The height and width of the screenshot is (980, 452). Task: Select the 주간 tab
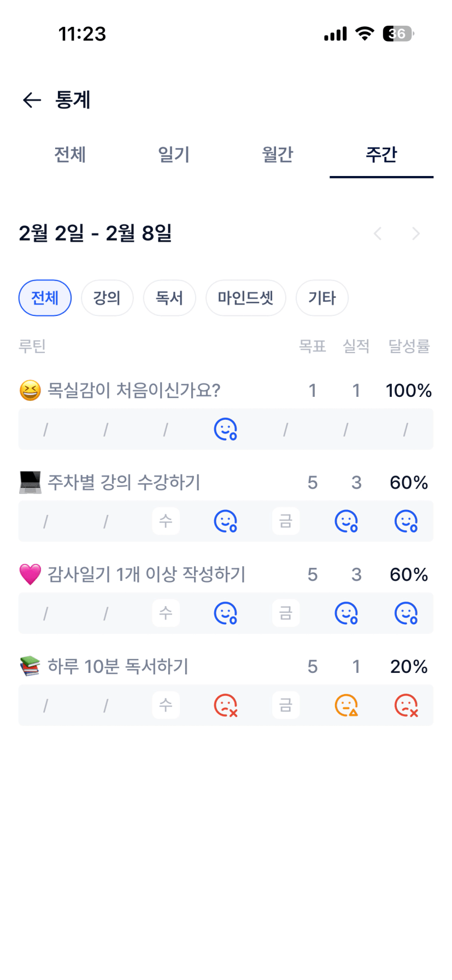[381, 155]
